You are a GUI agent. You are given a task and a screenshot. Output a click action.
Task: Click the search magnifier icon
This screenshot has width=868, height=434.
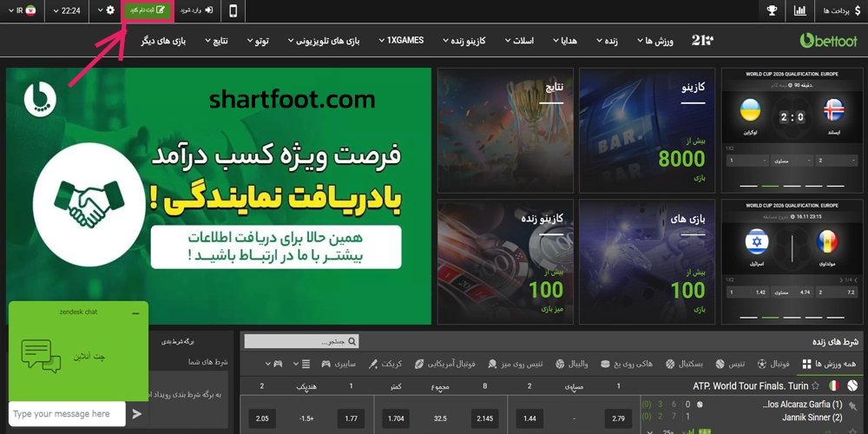coord(352,341)
